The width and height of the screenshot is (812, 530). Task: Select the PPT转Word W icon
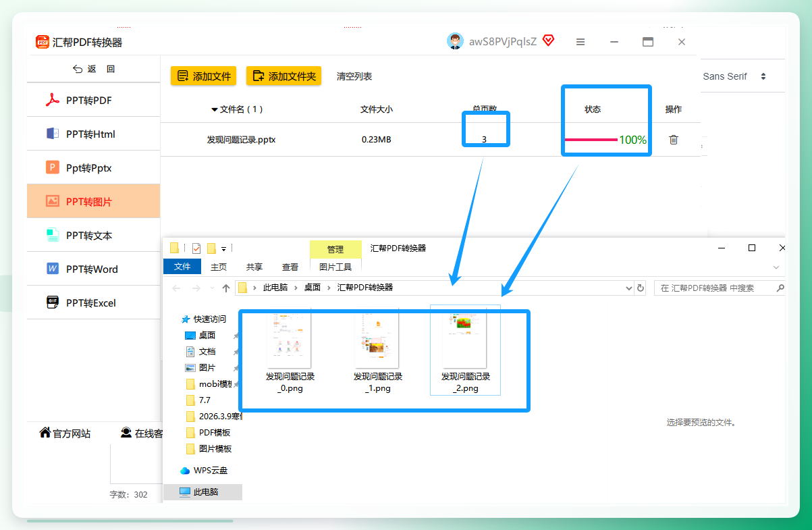(53, 269)
